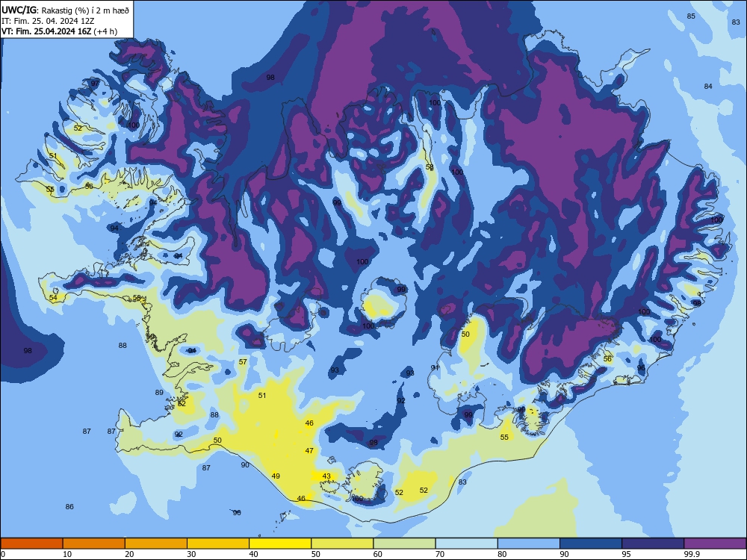Select the medium blue 90–95 legend swatch
Image resolution: width=747 pixels, height=560 pixels.
coord(591,544)
